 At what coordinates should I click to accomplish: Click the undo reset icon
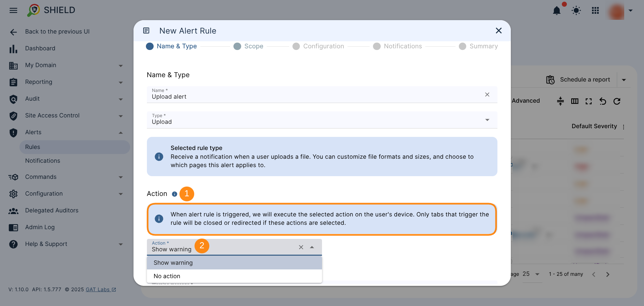click(x=603, y=101)
